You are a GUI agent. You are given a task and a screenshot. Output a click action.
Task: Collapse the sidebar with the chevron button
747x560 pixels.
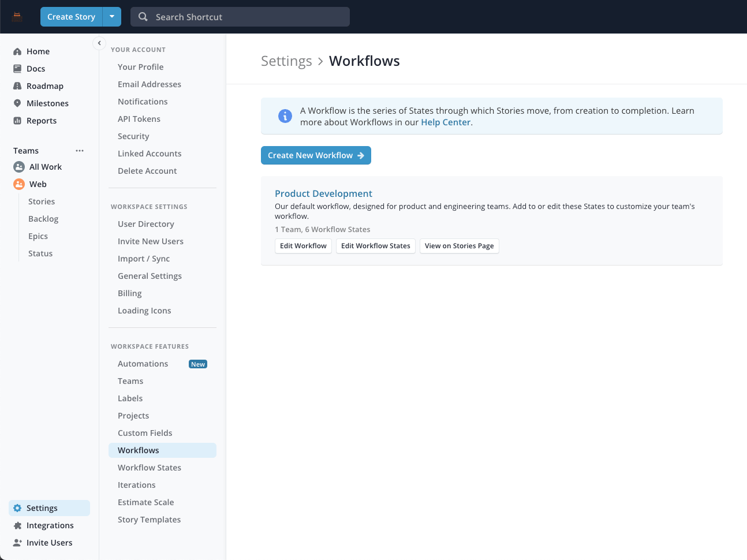click(x=99, y=43)
